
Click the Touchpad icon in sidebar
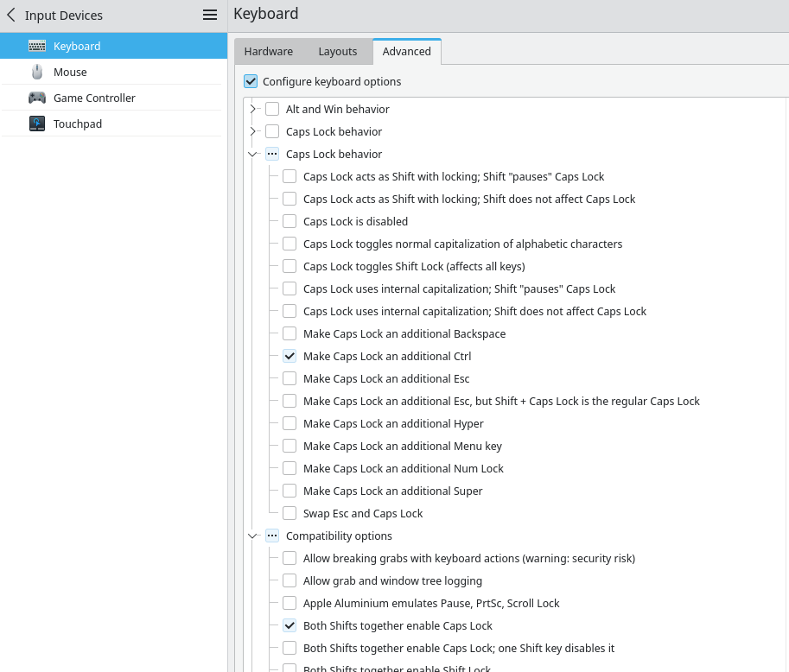pos(37,124)
